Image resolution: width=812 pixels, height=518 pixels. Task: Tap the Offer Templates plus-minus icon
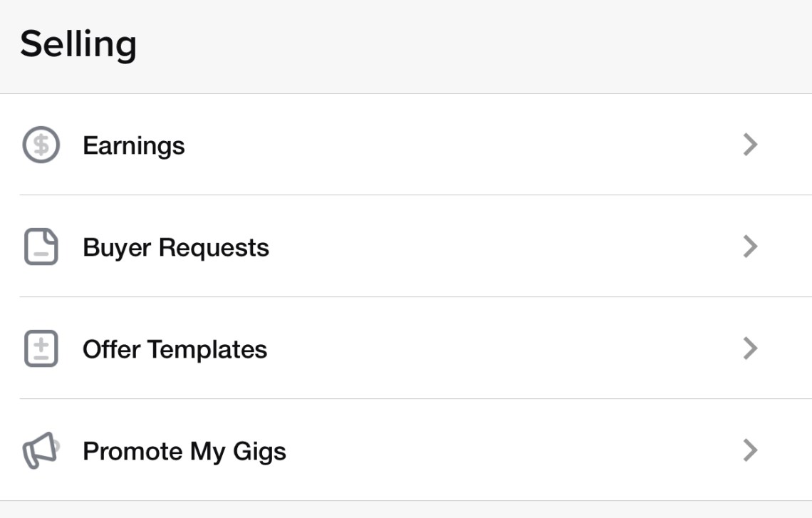(41, 349)
